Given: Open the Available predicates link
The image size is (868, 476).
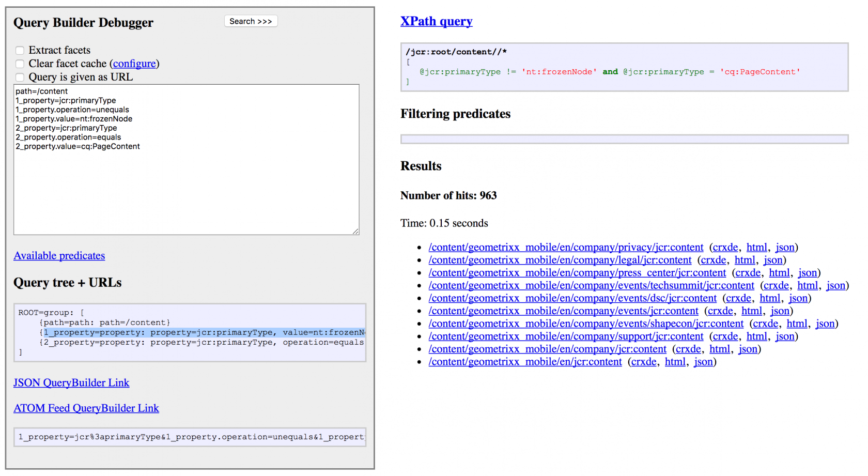Looking at the screenshot, I should tap(59, 255).
